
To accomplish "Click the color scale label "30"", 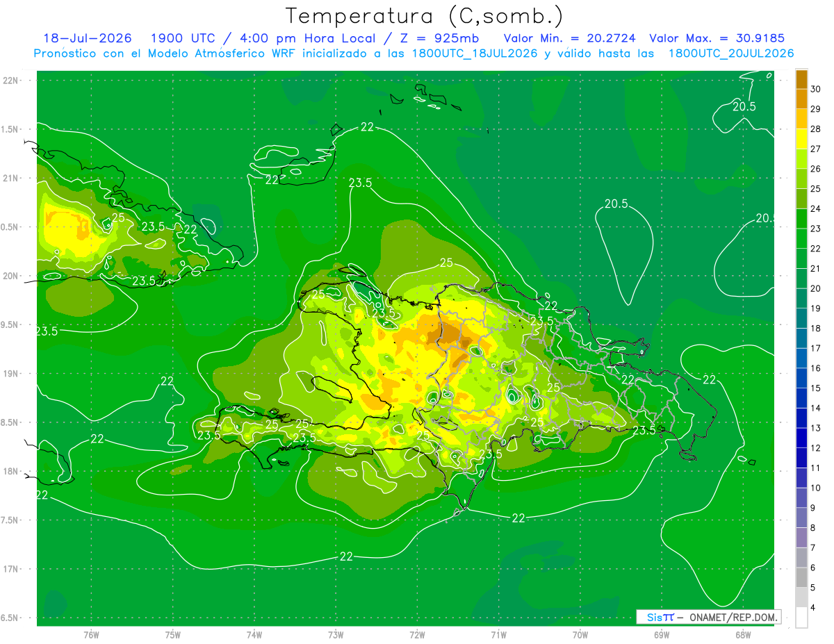I will 817,90.
